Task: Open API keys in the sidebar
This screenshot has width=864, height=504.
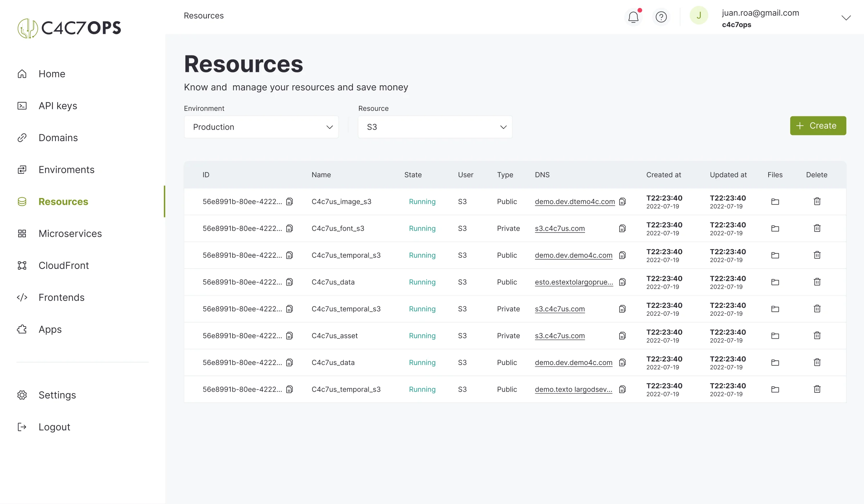Action: click(x=58, y=106)
